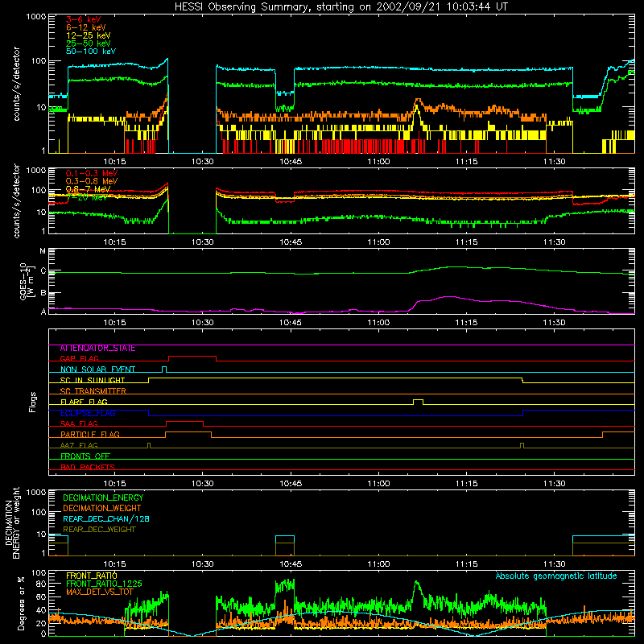Viewport: 644px width, 644px height.
Task: Click the 0.8-7 MeV legend label
Action: [x=88, y=189]
